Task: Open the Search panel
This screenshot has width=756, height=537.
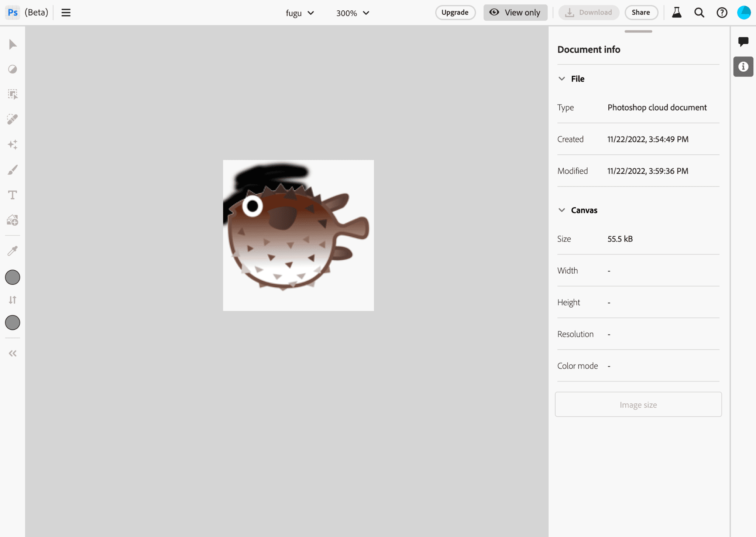Action: pyautogui.click(x=699, y=12)
